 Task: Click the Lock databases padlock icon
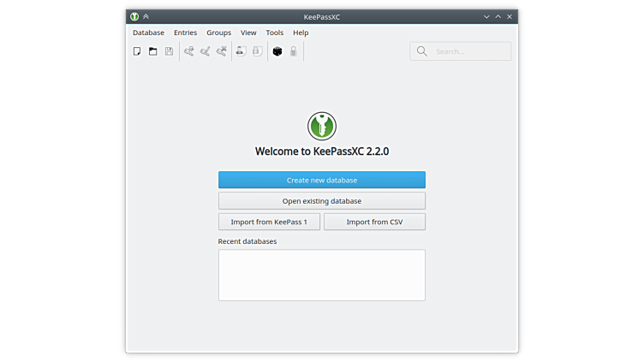[294, 51]
